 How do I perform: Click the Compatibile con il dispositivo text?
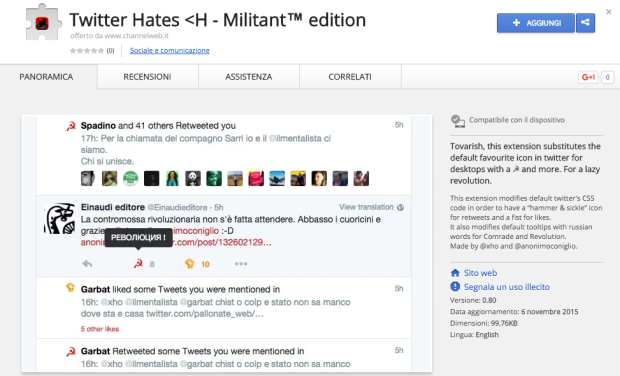[x=517, y=120]
